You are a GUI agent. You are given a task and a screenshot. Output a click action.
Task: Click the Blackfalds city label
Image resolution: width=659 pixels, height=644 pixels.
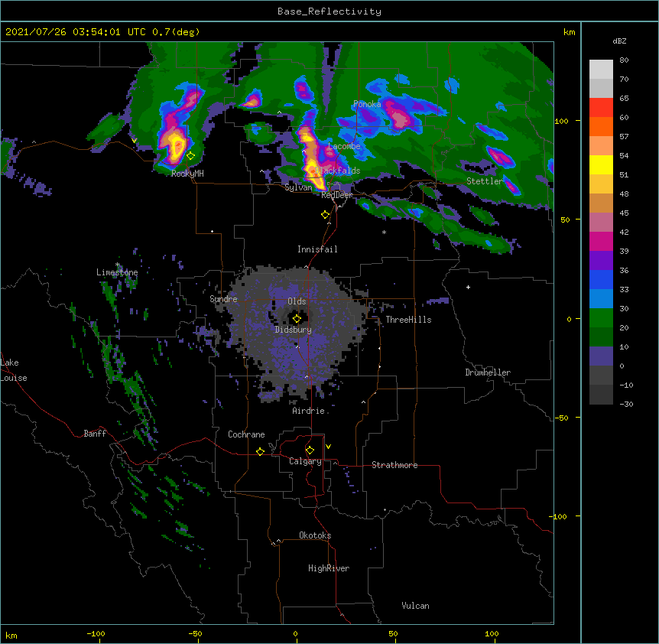click(338, 171)
